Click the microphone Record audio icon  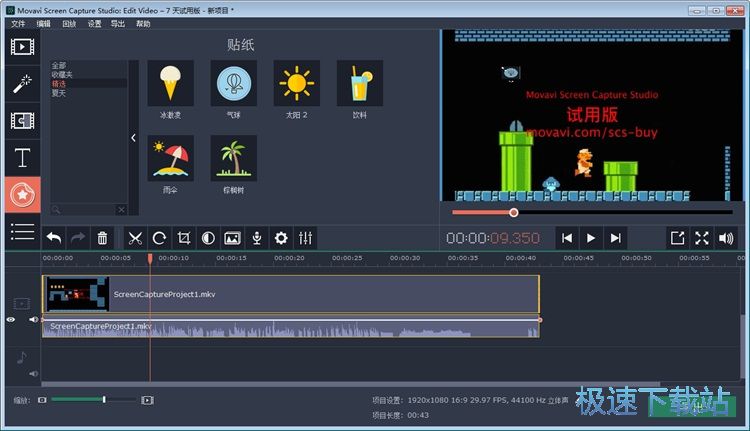point(257,238)
